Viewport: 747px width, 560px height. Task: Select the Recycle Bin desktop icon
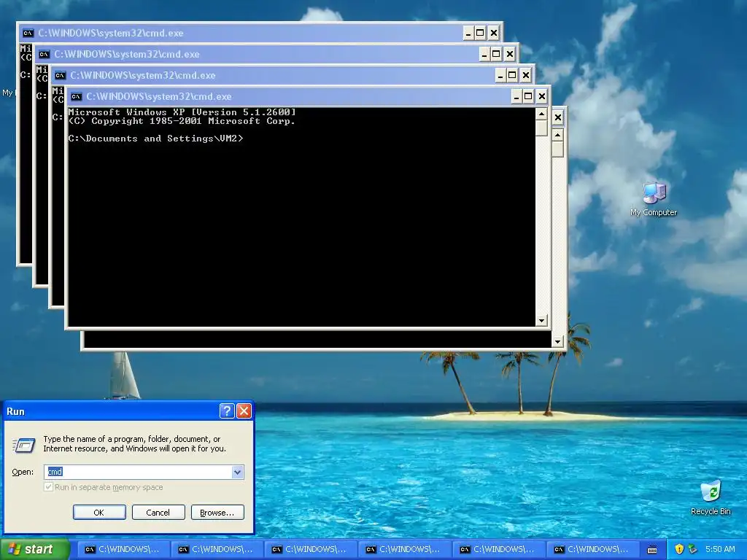[x=711, y=497]
